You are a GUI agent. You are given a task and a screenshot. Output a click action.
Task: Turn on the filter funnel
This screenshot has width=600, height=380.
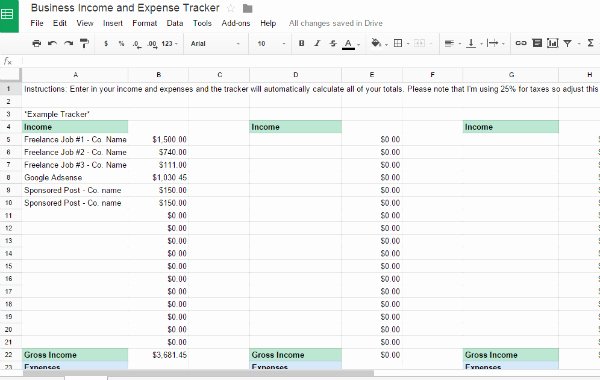pos(568,44)
